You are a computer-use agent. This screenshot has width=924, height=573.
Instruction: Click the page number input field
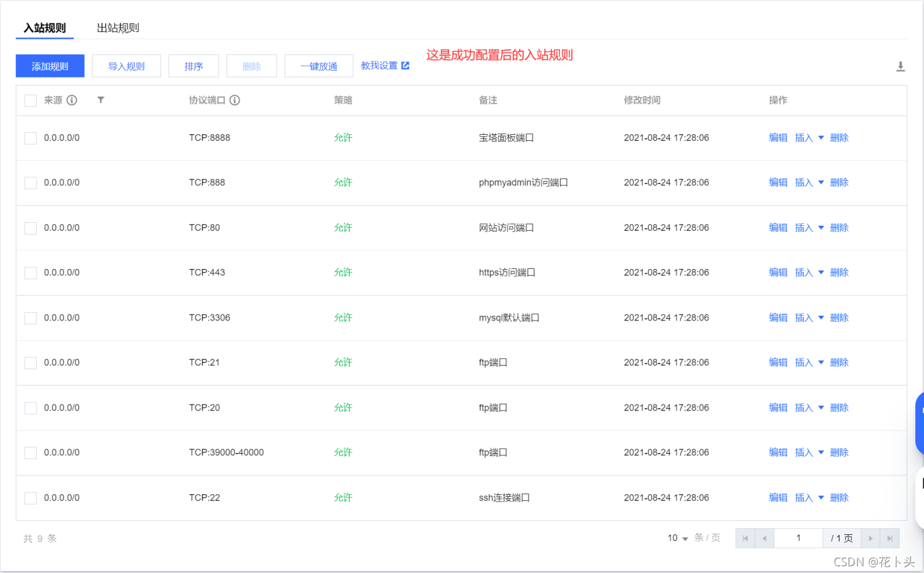[798, 539]
